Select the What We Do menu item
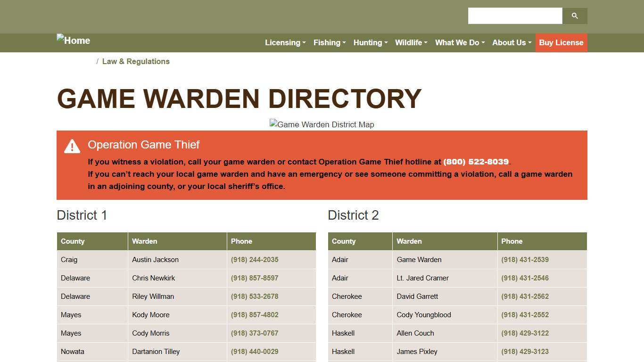Screen dimensions: 644x362 pos(459,42)
